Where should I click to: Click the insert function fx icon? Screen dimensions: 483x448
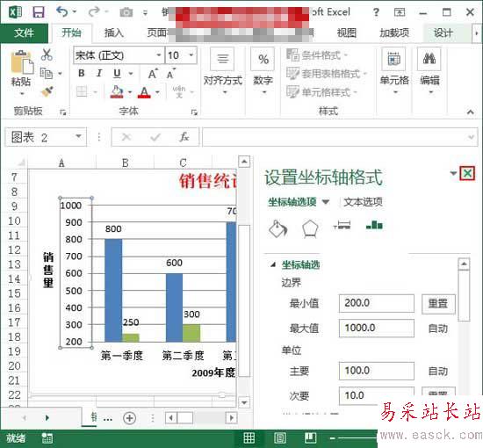pos(184,136)
